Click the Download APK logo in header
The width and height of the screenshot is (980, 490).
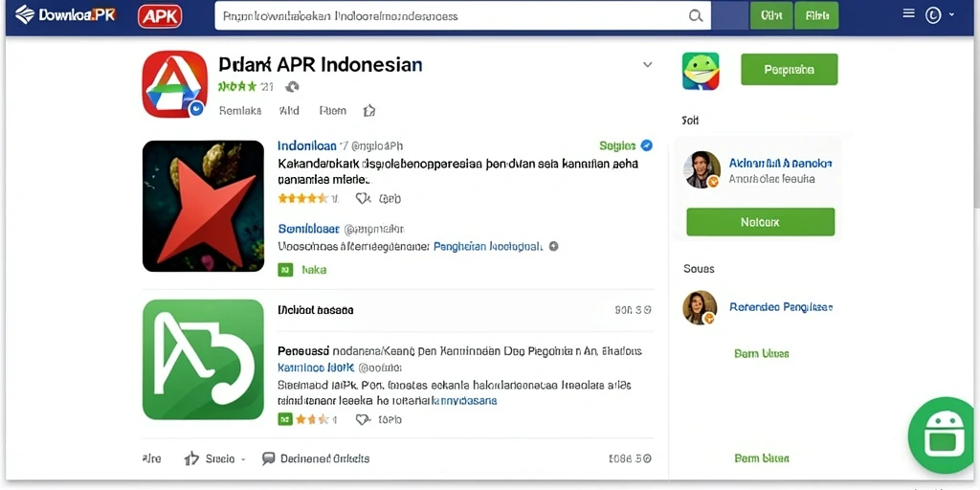66,14
